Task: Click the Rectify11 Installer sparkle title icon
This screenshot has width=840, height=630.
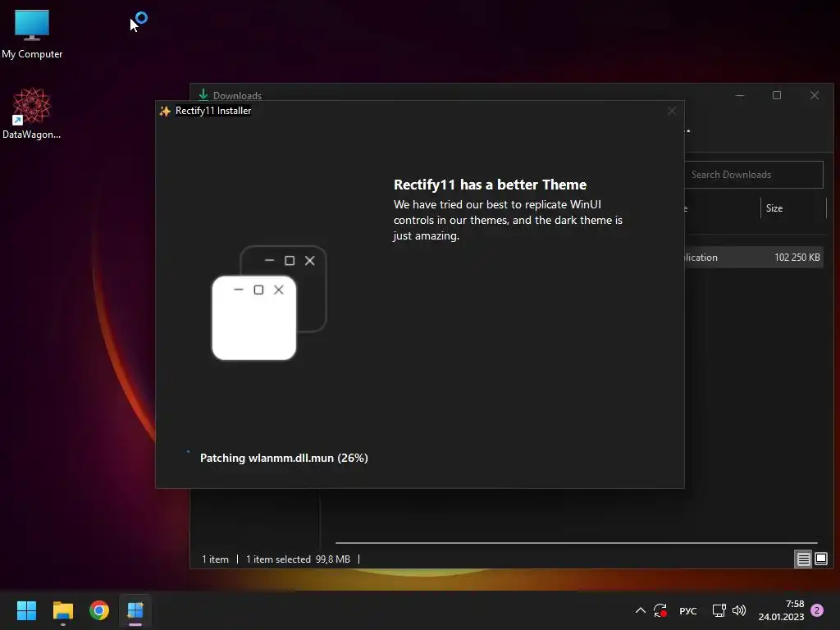Action: point(165,111)
